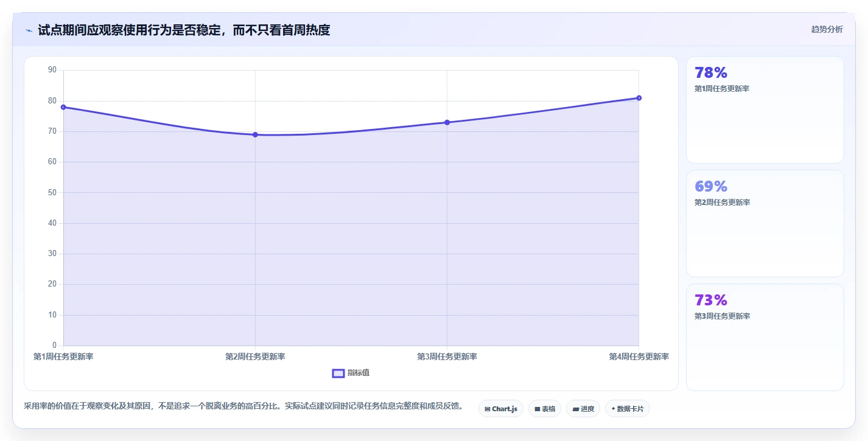Image resolution: width=868 pixels, height=441 pixels.
Task: Click the 78% stat value
Action: click(x=711, y=73)
